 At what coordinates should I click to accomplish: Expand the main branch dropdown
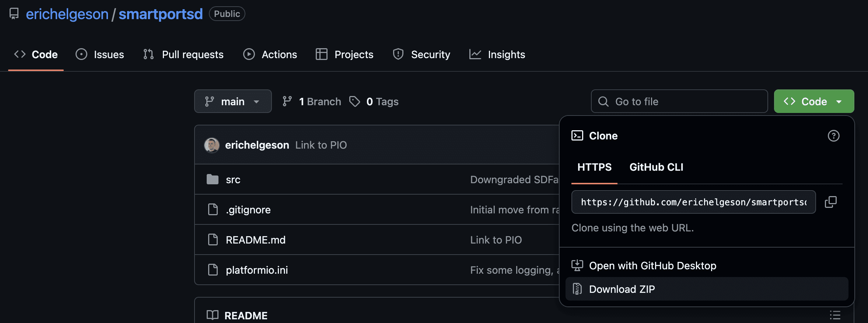coord(232,102)
